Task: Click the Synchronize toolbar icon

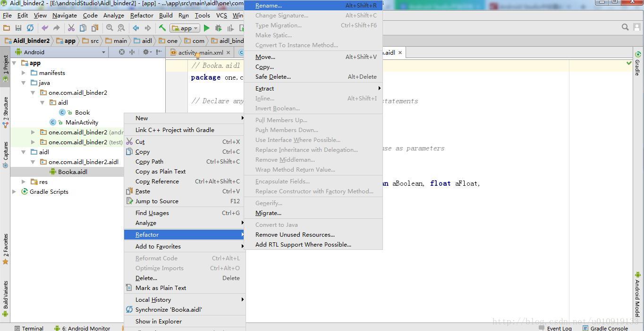Action: pos(30,28)
